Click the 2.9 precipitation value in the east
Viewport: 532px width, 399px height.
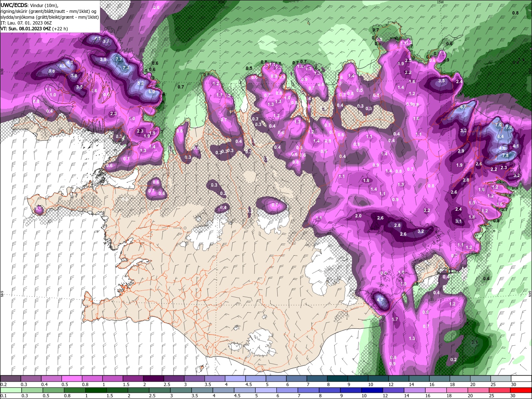click(461, 151)
